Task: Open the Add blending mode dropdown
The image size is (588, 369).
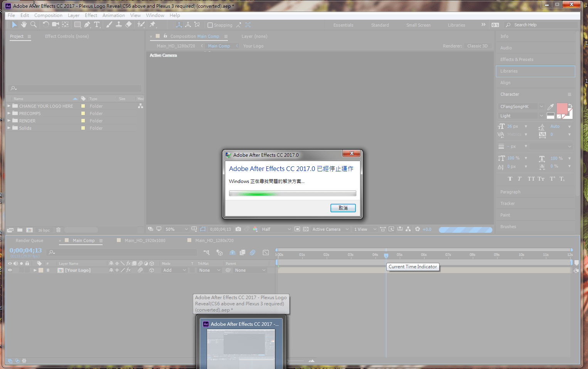Action: click(174, 270)
